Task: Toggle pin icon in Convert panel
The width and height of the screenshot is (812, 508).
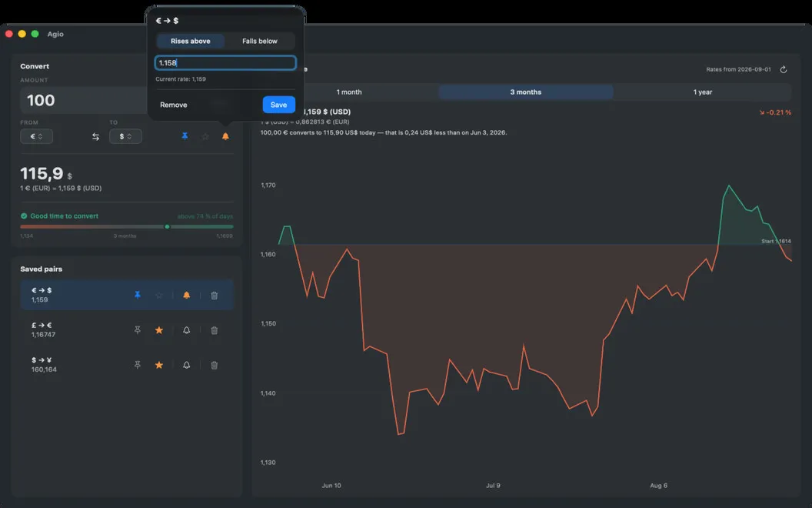Action: tap(185, 136)
